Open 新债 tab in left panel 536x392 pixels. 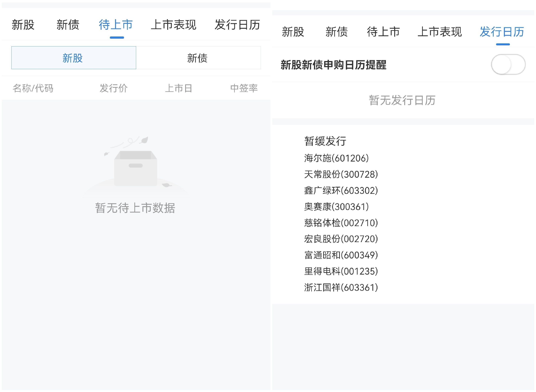68,25
